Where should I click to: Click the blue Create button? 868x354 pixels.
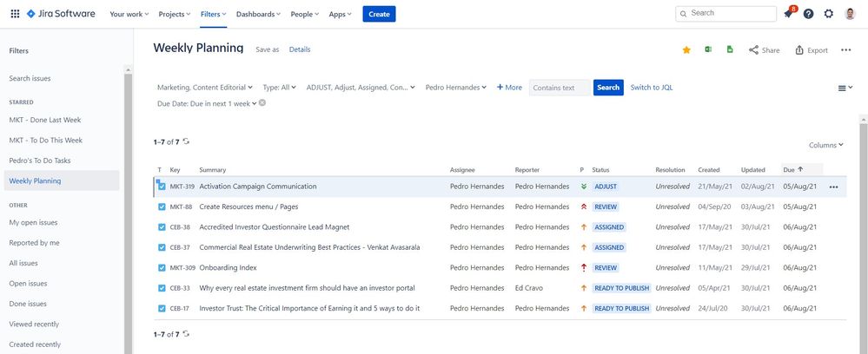pyautogui.click(x=379, y=15)
